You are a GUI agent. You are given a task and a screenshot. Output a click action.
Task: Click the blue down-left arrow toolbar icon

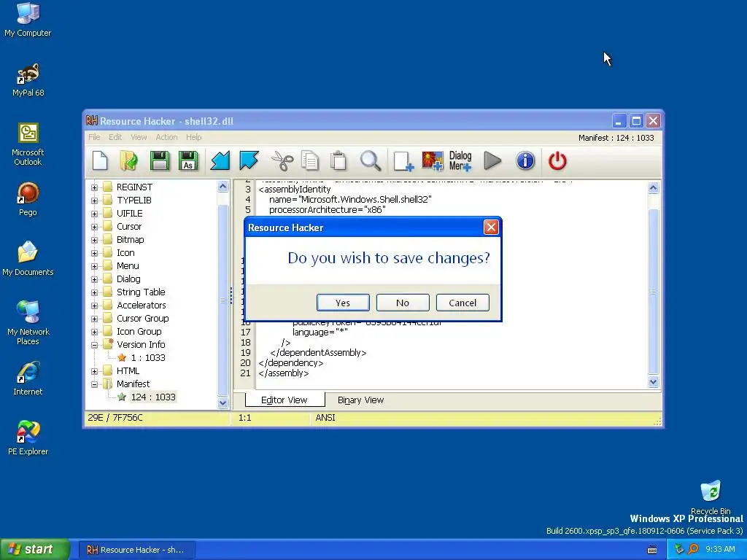point(220,160)
